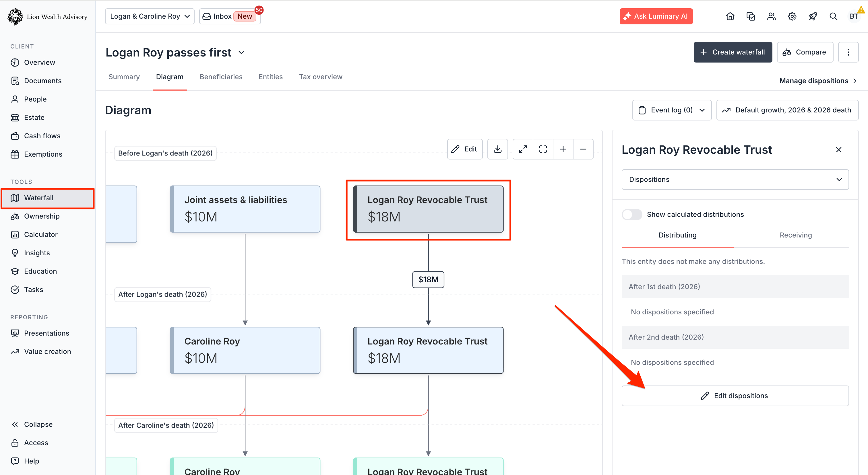Fit diagram to view
Viewport: 868px width, 475px height.
pyautogui.click(x=543, y=149)
